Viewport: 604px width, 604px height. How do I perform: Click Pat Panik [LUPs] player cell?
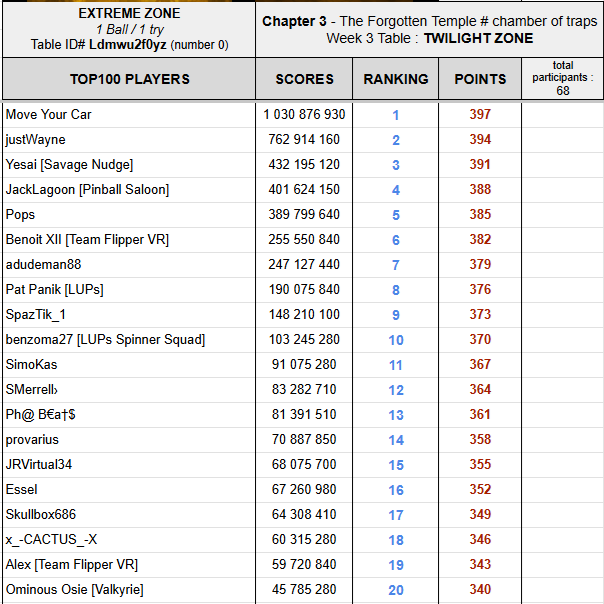[55, 290]
